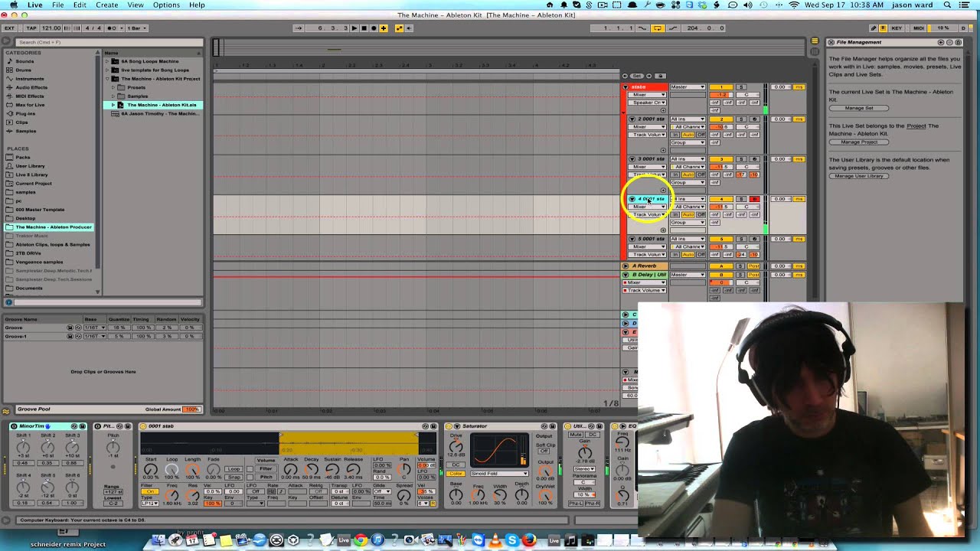980x551 pixels.
Task: Expand the Presets folder
Action: (113, 87)
